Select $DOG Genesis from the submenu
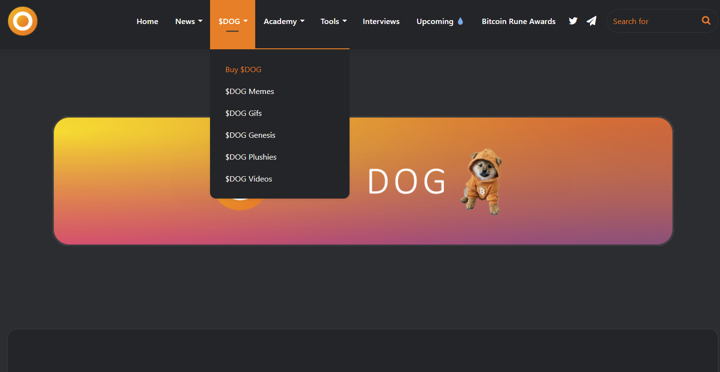This screenshot has height=372, width=720. [250, 135]
